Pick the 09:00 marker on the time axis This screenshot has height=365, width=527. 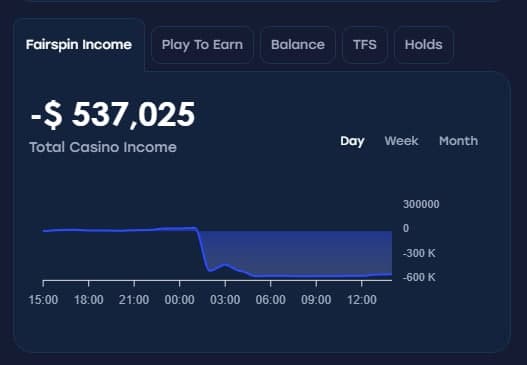point(316,299)
